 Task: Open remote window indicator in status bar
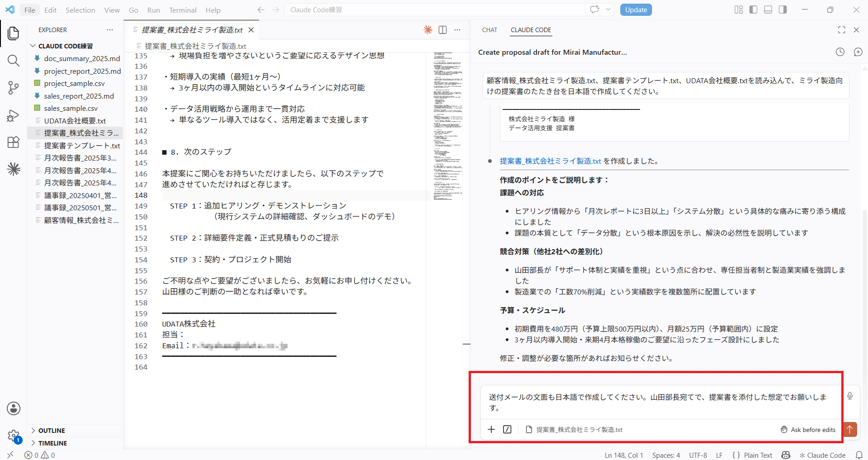(10, 455)
